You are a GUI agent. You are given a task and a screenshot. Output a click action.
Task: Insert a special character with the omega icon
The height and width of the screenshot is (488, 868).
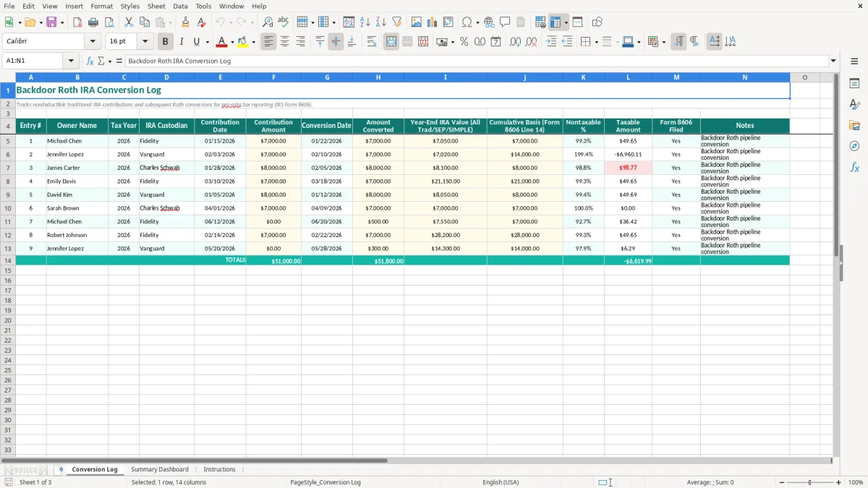tap(467, 22)
